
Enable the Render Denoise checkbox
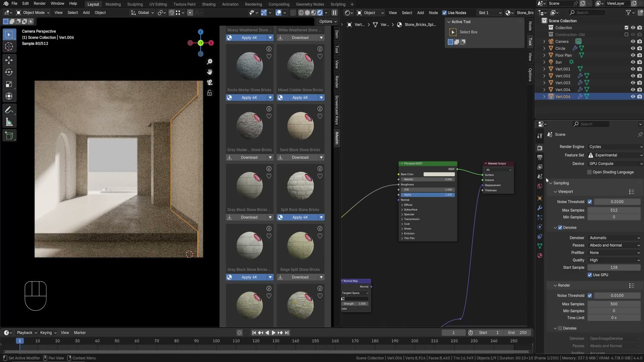coord(560,328)
